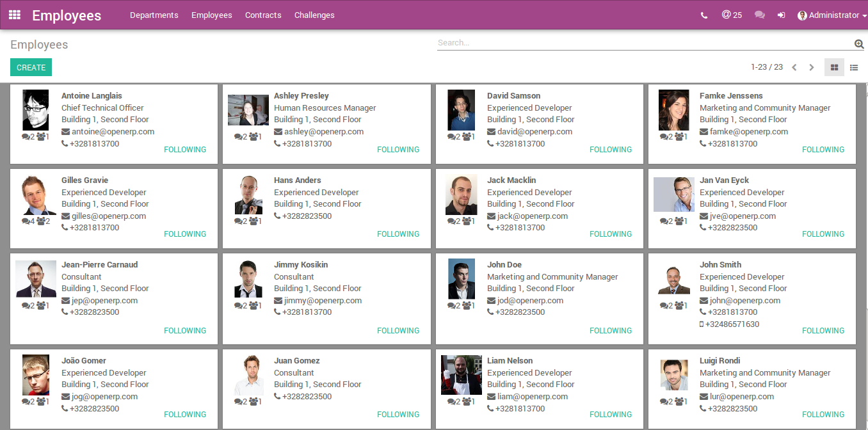Go to previous page arrow
This screenshot has height=430, width=868.
[794, 67]
